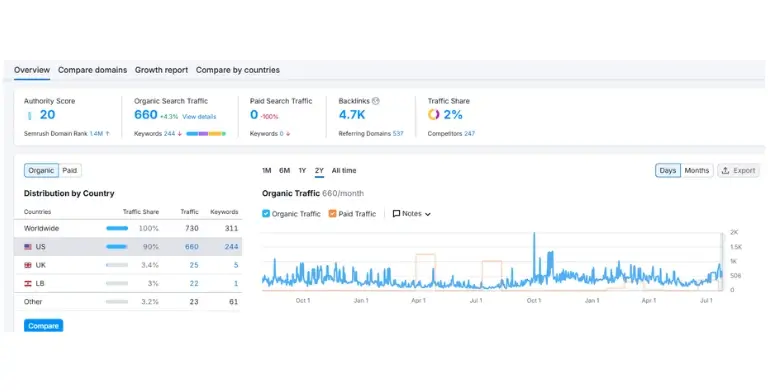Click Worldwide traffic value 730

[x=192, y=228]
